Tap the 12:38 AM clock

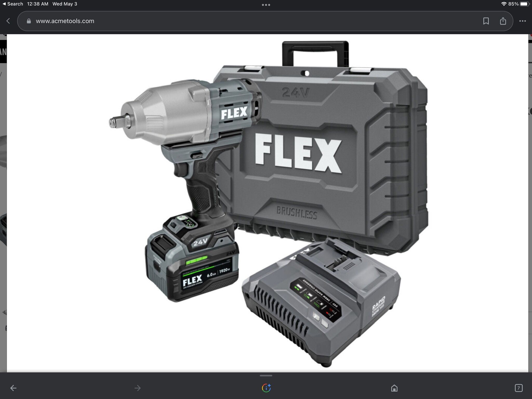(x=38, y=4)
